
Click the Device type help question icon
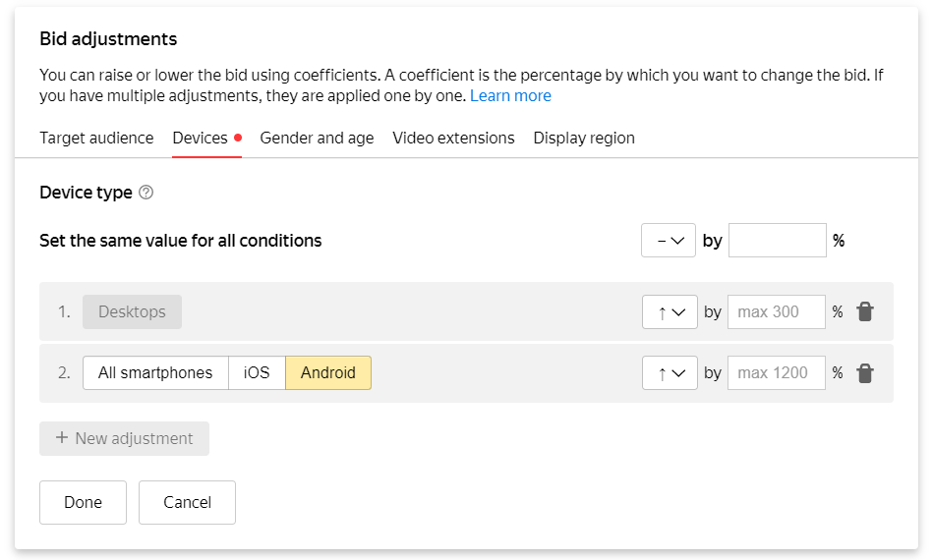pyautogui.click(x=146, y=193)
